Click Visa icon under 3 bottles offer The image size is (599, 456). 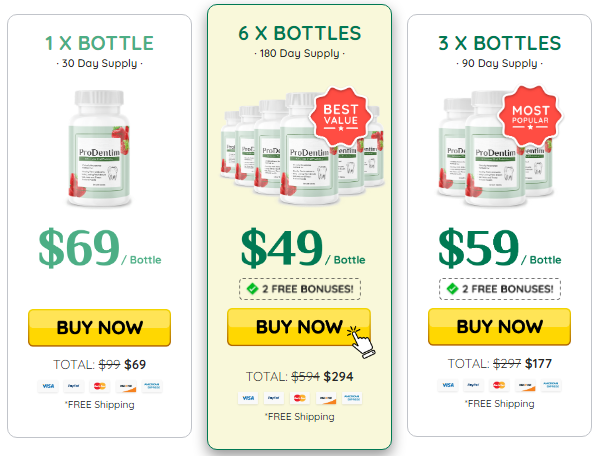pos(448,385)
